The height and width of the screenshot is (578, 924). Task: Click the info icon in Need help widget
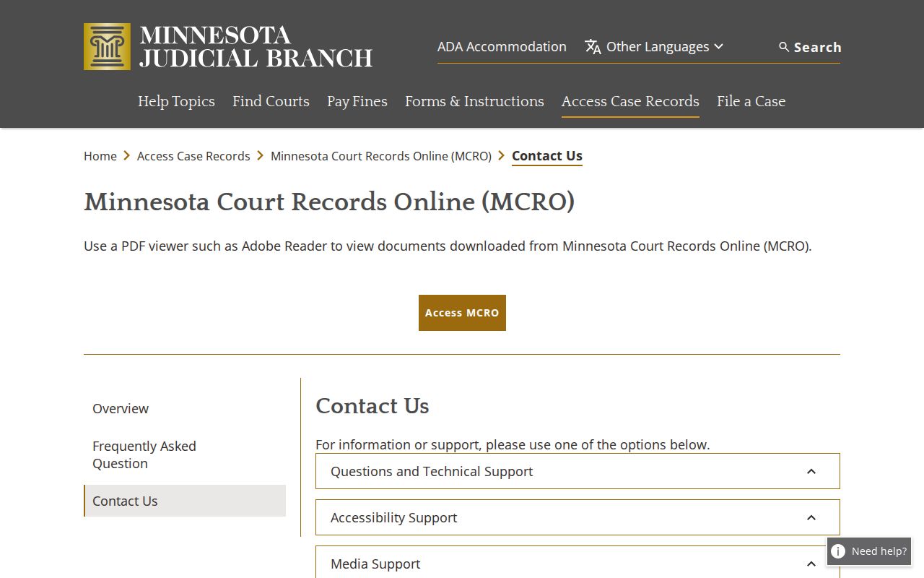tap(838, 551)
